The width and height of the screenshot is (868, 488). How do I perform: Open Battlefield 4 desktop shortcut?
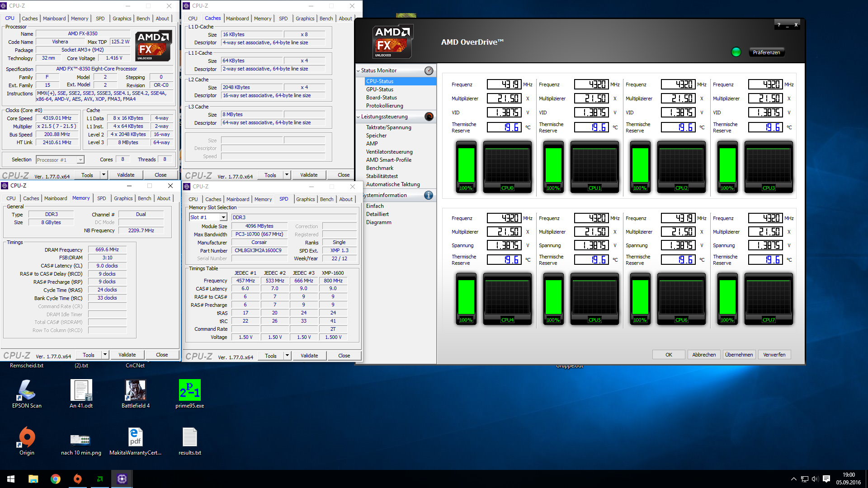tap(135, 390)
